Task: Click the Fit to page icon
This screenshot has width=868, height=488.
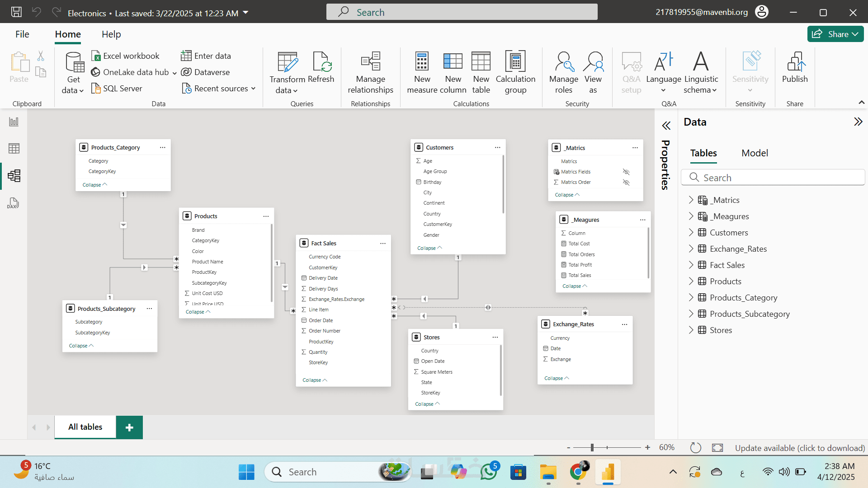Action: pos(717,448)
